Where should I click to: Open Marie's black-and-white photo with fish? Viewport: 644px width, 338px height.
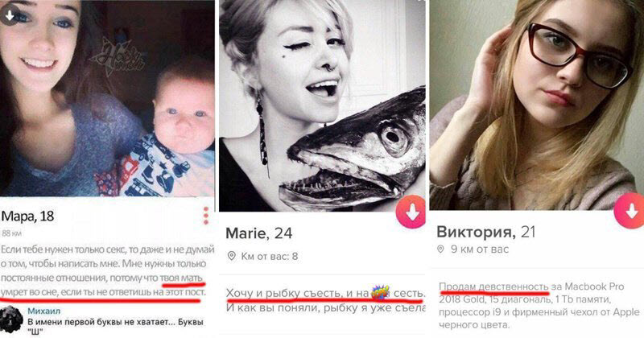(x=323, y=106)
